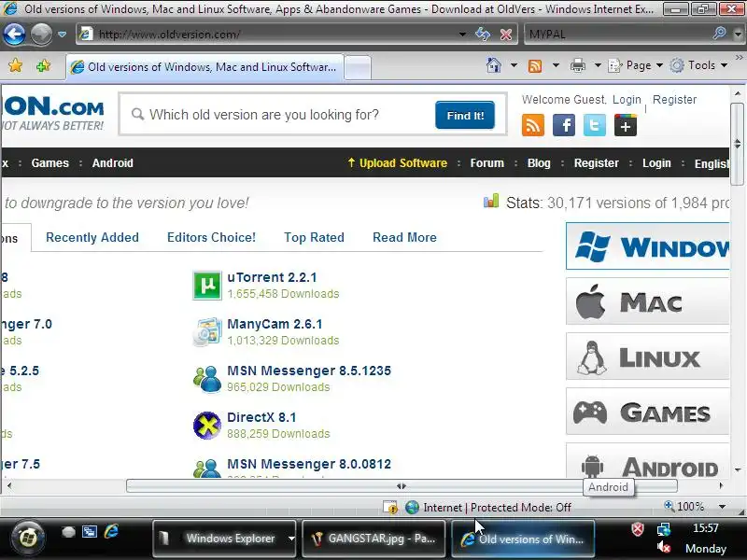The width and height of the screenshot is (747, 560).
Task: Click the search magnifier icon
Action: (x=719, y=34)
